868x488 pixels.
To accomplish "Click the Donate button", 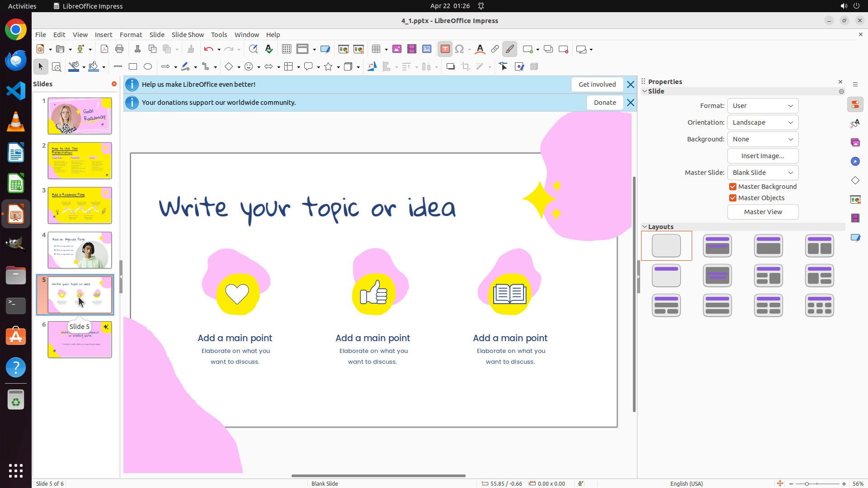I will coord(604,103).
